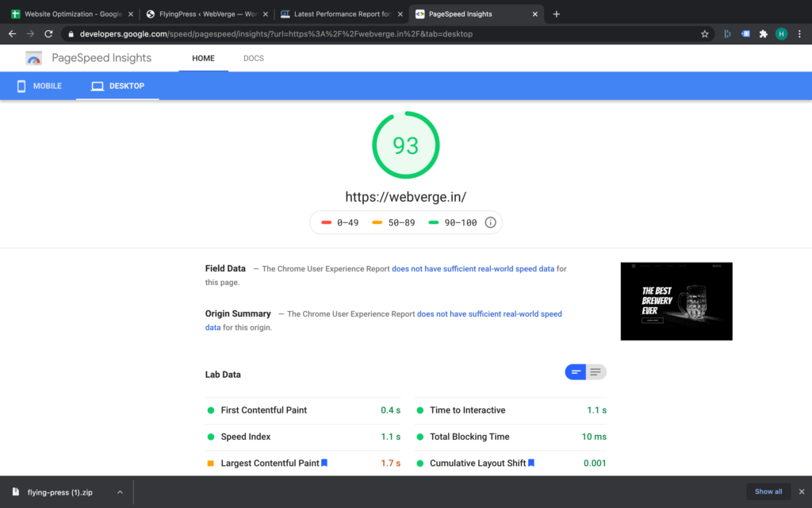Click the mobile phone icon in the blue bar
This screenshot has height=508, width=812.
click(x=22, y=86)
